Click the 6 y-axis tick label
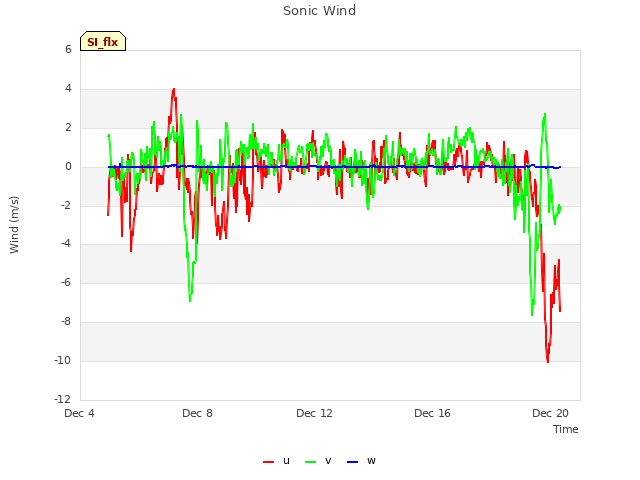The height and width of the screenshot is (480, 640). tap(68, 49)
